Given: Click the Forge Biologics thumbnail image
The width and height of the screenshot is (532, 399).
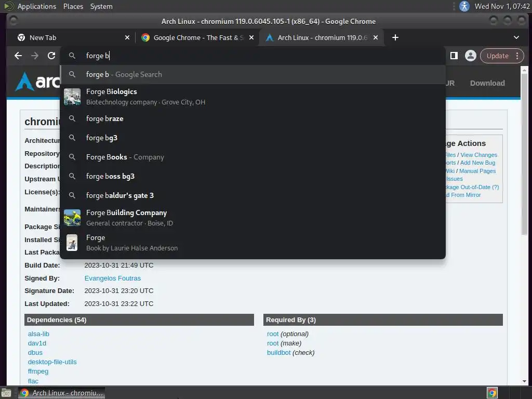Looking at the screenshot, I should click(72, 97).
